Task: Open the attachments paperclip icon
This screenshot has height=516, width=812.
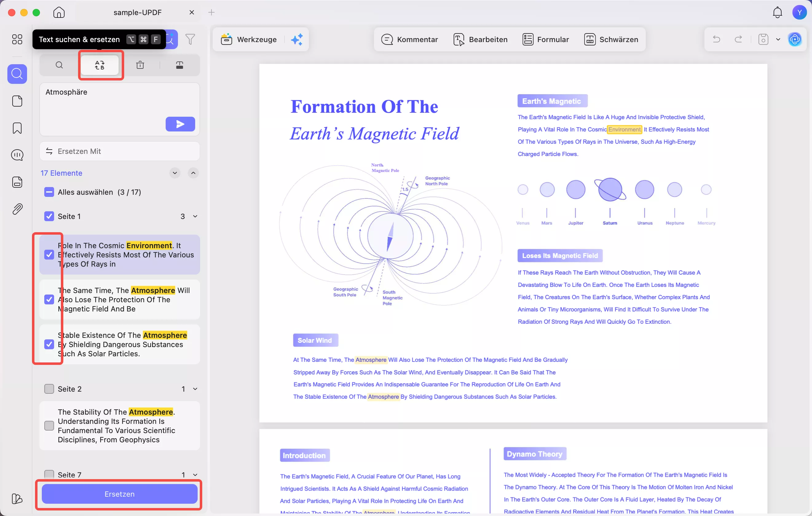Action: (x=17, y=209)
